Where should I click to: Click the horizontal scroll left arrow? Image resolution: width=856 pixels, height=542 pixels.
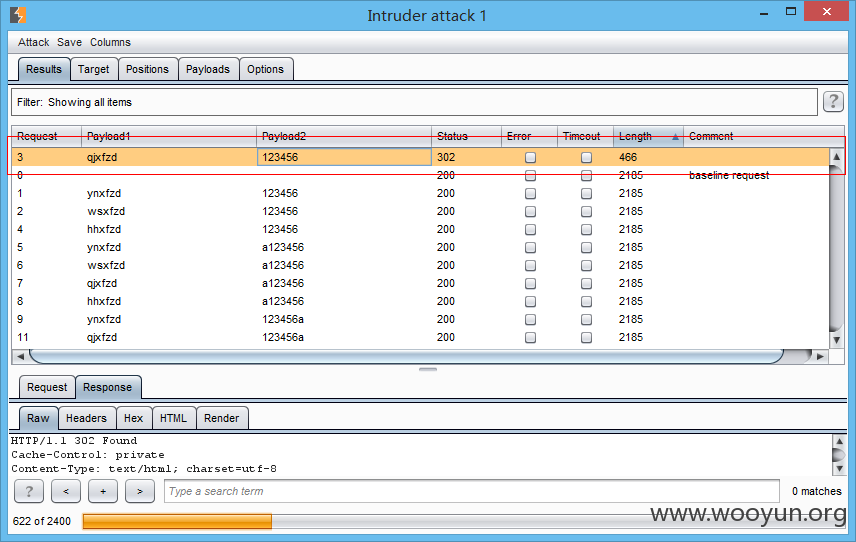point(20,356)
